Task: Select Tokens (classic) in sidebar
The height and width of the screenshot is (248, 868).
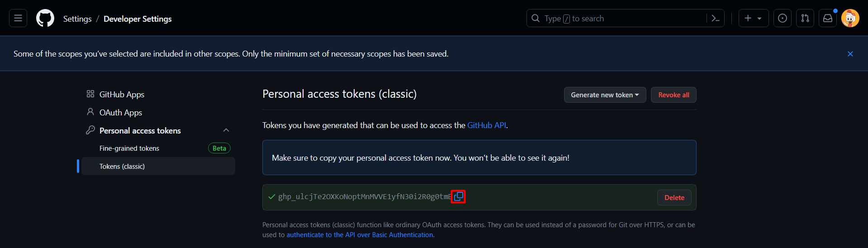Action: pos(122,167)
